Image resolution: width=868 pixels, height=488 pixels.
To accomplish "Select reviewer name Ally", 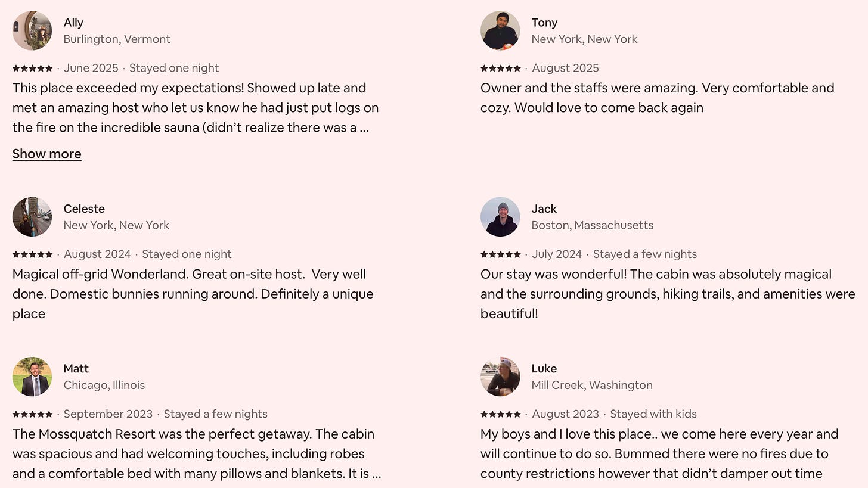I will pos(73,23).
